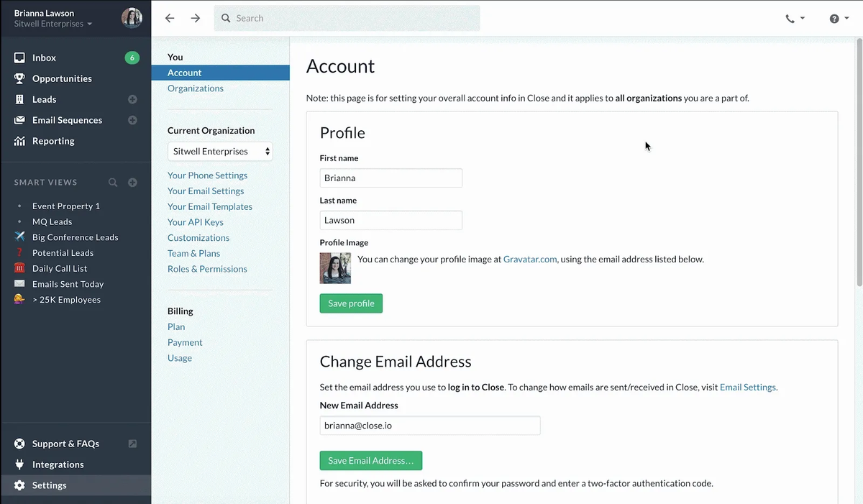Screen dimensions: 863x504
Task: Add a new lead with plus icon
Action: 132,99
